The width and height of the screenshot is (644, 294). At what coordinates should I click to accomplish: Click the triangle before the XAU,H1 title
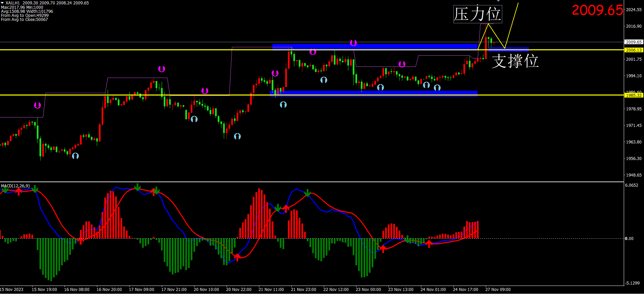point(2,3)
